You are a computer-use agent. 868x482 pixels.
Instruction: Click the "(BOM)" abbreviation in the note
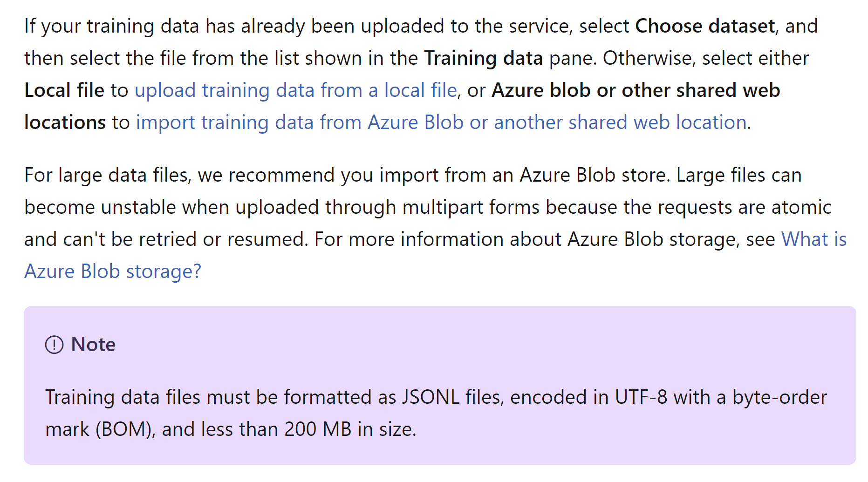tap(125, 429)
